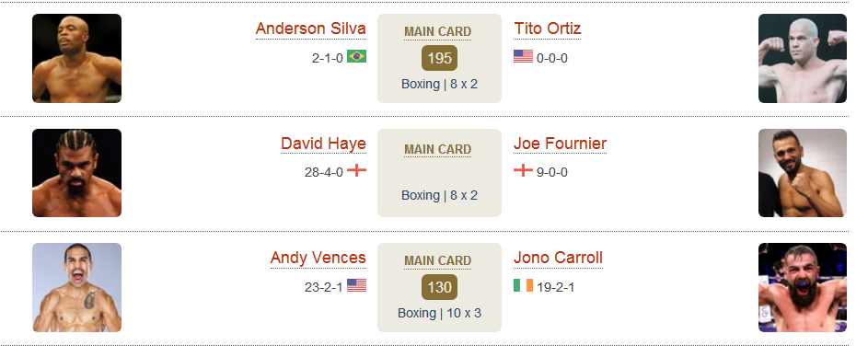868x357 pixels.
Task: Click the 195 weight badge
Action: (440, 58)
